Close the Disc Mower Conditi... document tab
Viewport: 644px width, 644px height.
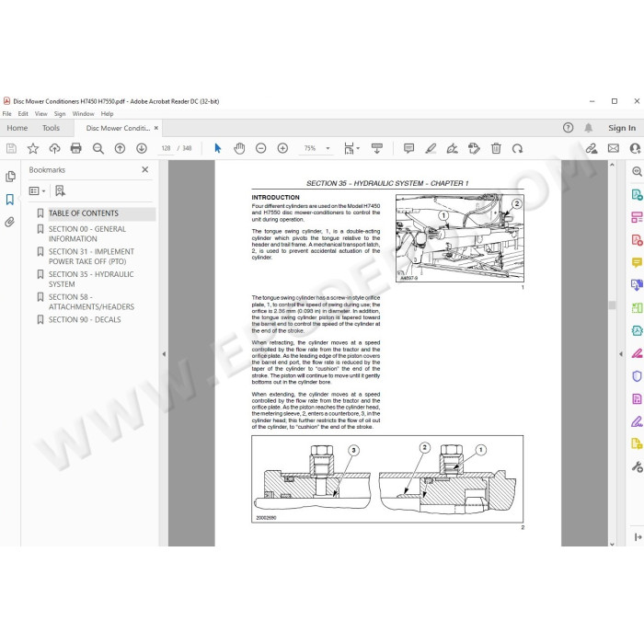(x=156, y=128)
